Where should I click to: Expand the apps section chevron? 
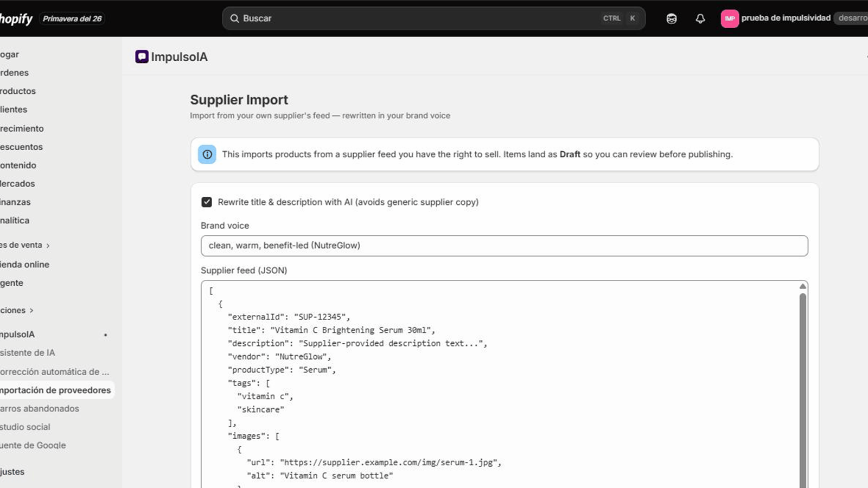[x=31, y=311]
